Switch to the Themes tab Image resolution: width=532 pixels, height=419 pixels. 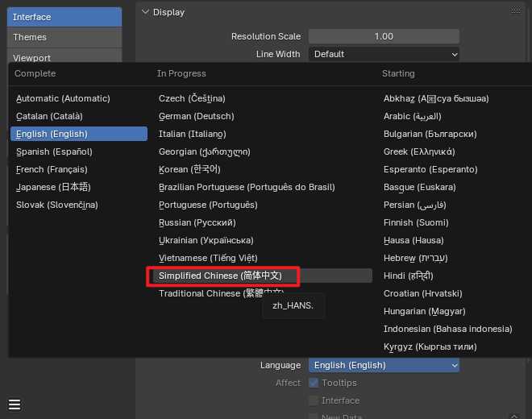click(x=64, y=37)
